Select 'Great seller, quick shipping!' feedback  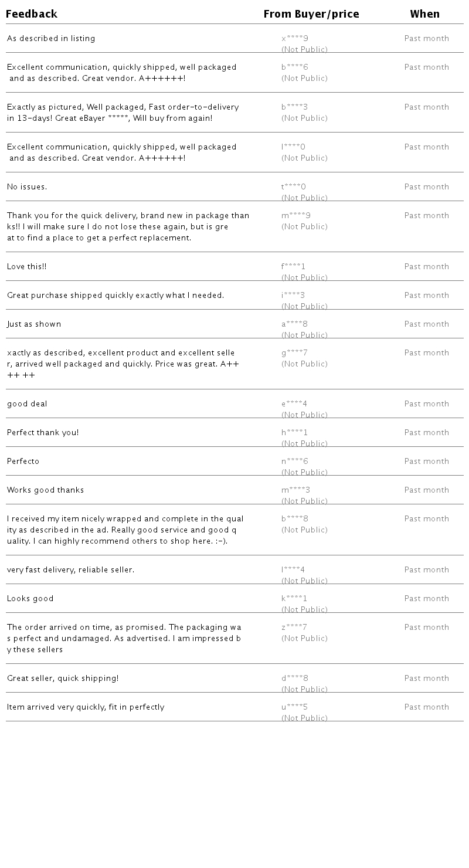[x=63, y=679]
